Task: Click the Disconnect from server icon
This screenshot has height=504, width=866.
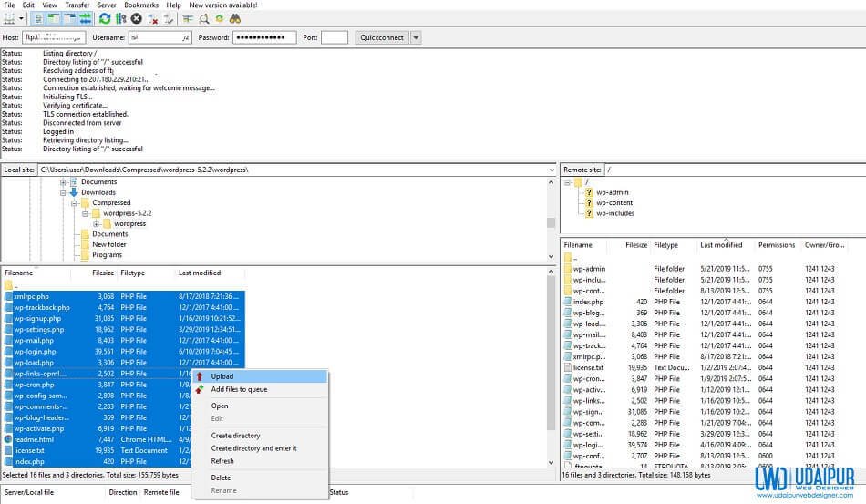Action: coord(153,19)
